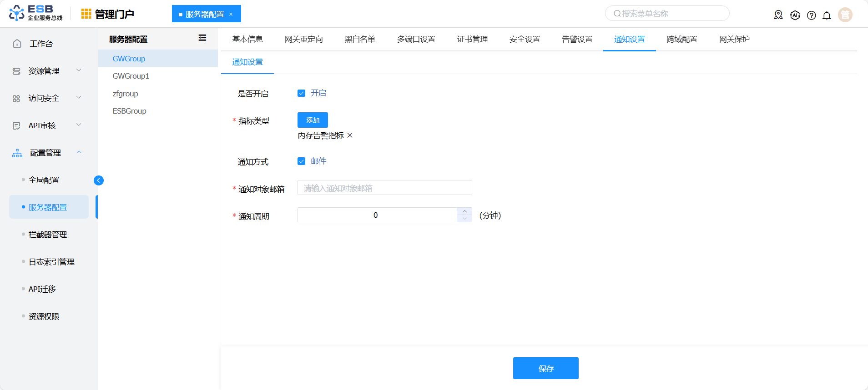Open the management portal grid icon
Image resolution: width=868 pixels, height=390 pixels.
(86, 14)
